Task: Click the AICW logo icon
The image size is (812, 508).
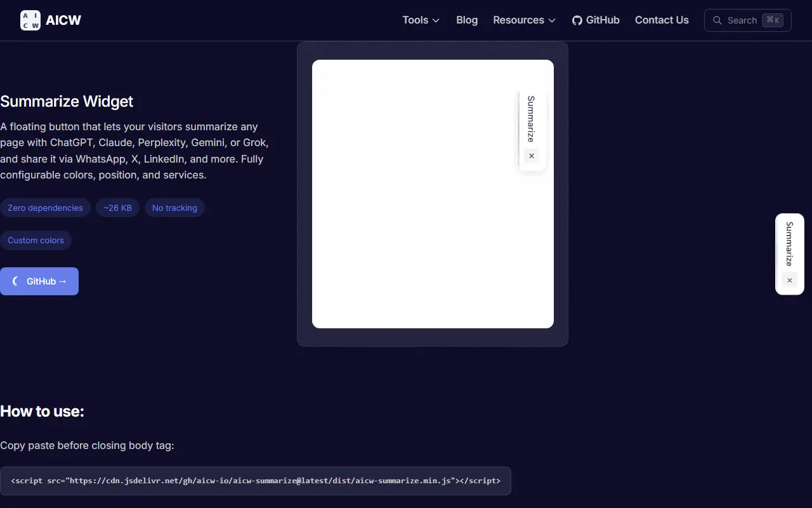Action: pos(30,20)
